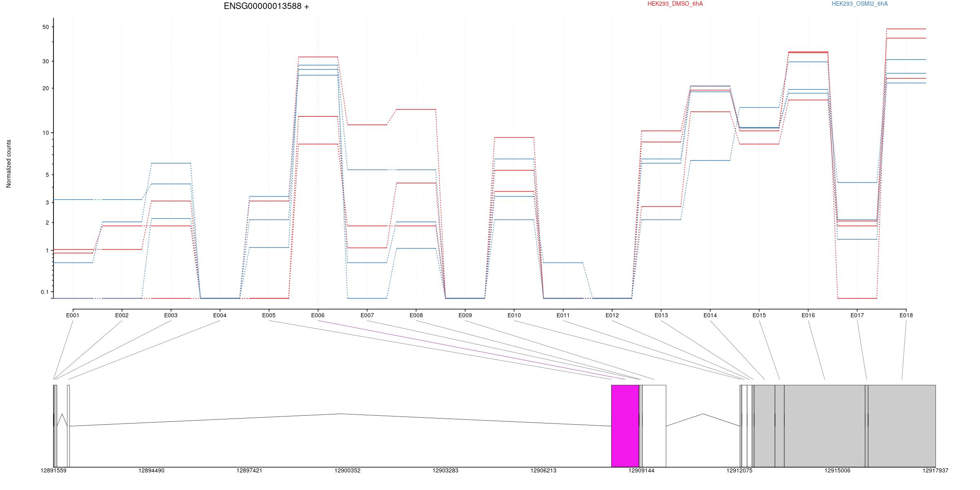Click genomic coordinate 12903283
980x490 pixels.
coord(445,470)
